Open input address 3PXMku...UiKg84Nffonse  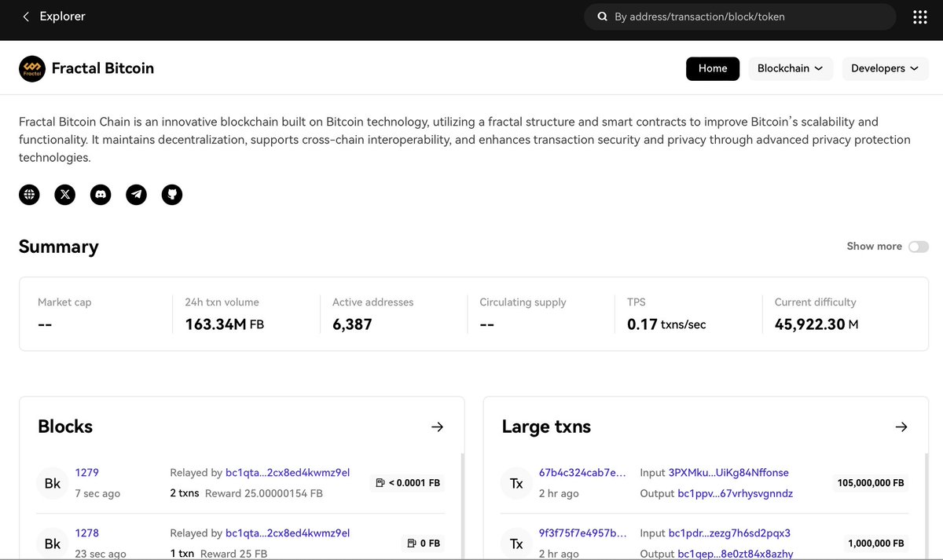pos(728,473)
